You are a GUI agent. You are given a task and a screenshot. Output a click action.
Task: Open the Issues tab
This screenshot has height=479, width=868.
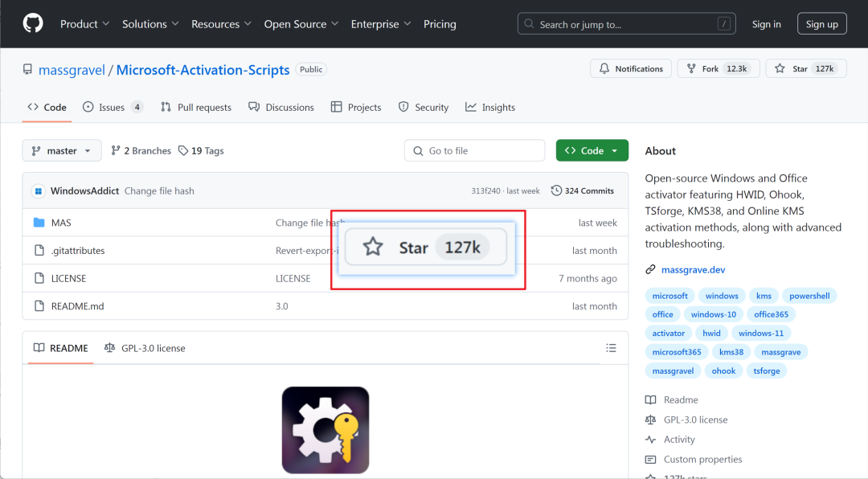tap(113, 108)
